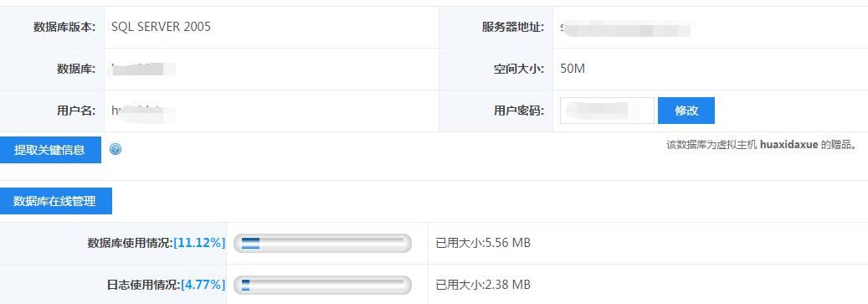Click the 数据库使用情况 progress bar
The image size is (868, 304).
[x=323, y=243]
